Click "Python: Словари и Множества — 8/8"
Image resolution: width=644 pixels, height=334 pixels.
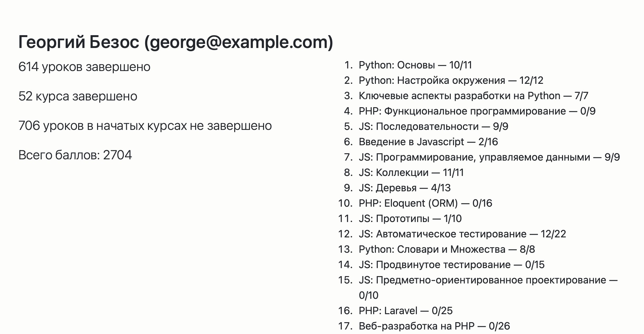pyautogui.click(x=447, y=249)
